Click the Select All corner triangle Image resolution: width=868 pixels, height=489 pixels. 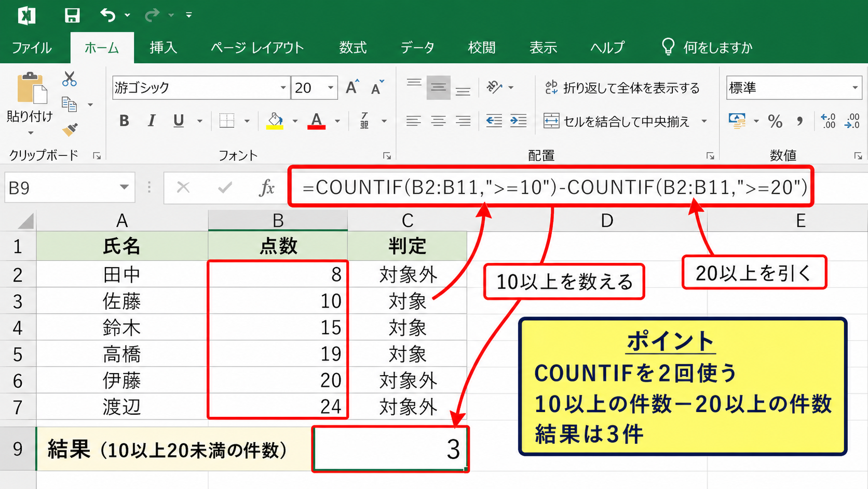tap(26, 221)
